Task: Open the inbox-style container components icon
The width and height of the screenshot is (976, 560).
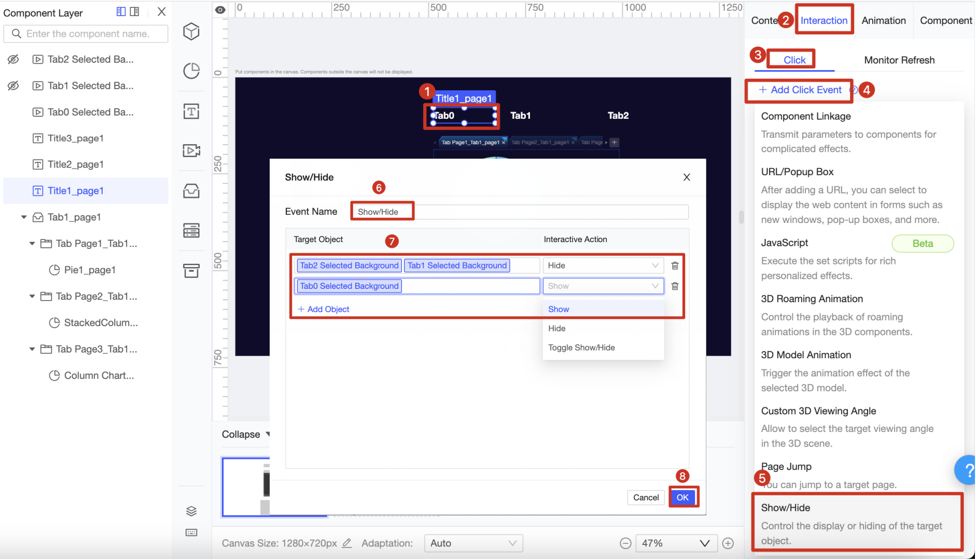Action: pyautogui.click(x=191, y=191)
